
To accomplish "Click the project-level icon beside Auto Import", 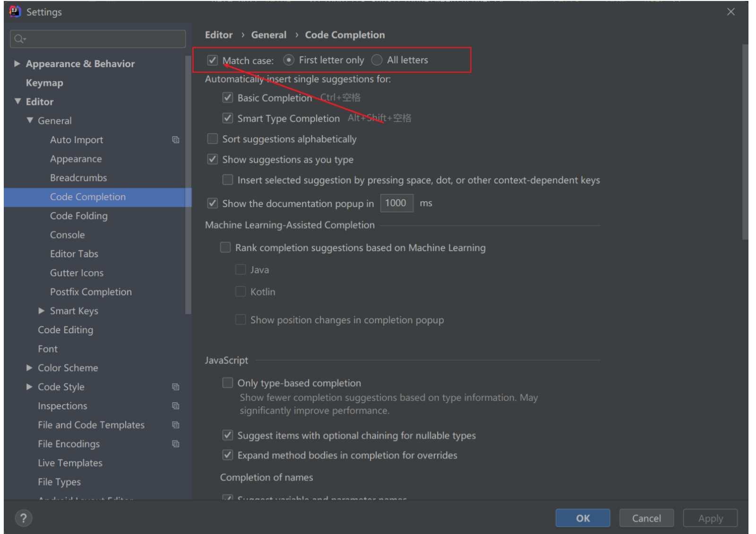I will coord(176,140).
